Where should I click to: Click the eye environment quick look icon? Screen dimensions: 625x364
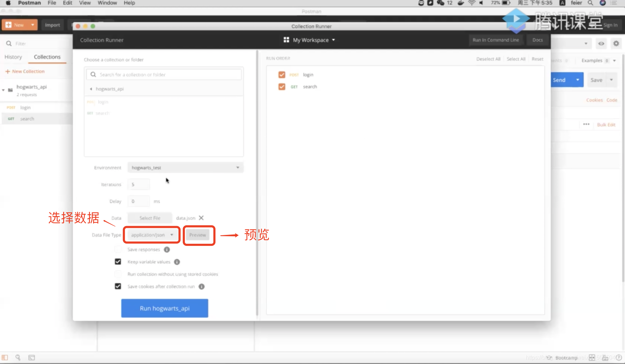601,44
